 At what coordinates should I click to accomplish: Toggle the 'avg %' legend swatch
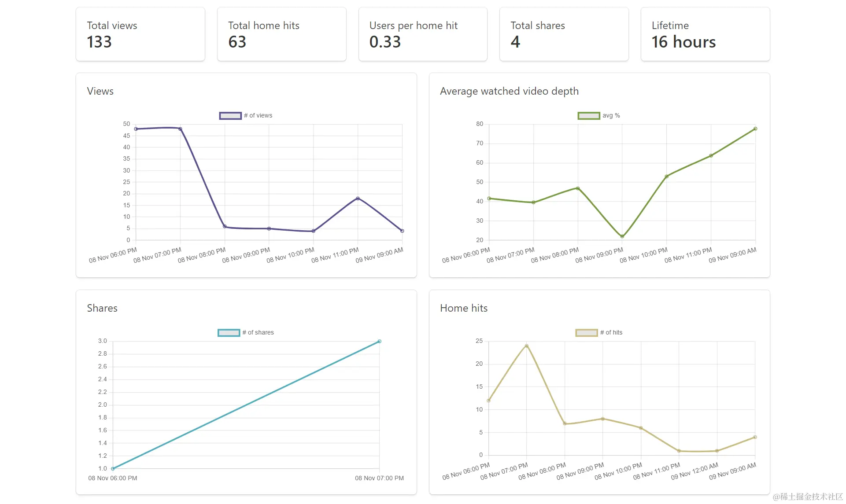click(x=588, y=116)
